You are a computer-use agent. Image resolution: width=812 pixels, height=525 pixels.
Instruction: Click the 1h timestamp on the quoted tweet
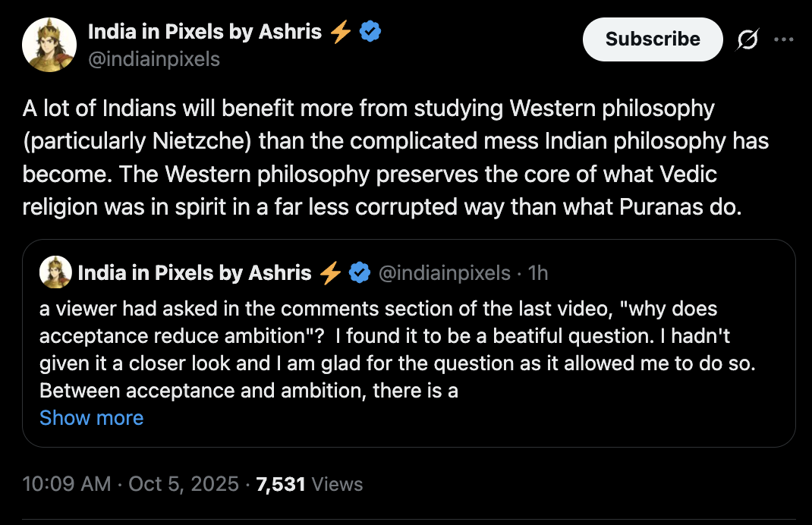[537, 272]
